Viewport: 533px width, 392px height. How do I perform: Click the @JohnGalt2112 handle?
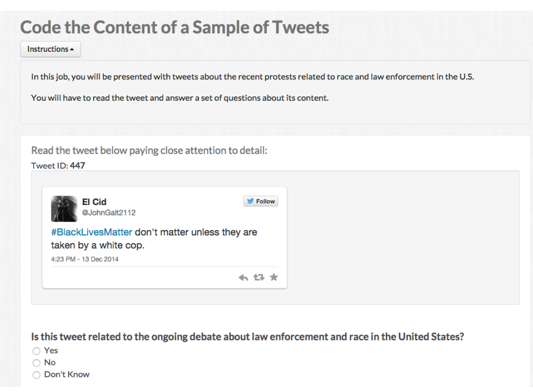(x=109, y=213)
